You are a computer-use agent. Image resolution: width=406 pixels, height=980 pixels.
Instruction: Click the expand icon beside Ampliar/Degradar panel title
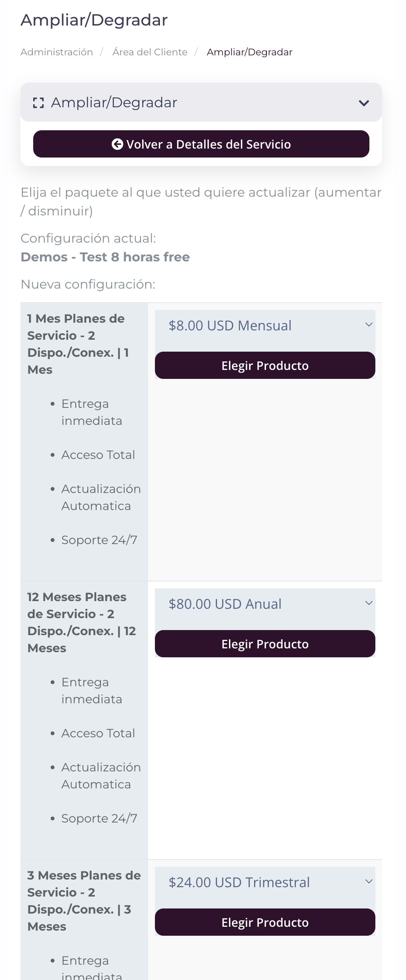38,103
